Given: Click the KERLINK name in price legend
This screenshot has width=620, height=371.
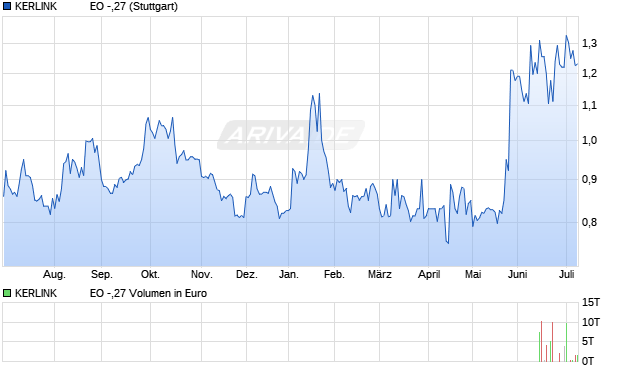Looking at the screenshot, I should [36, 7].
